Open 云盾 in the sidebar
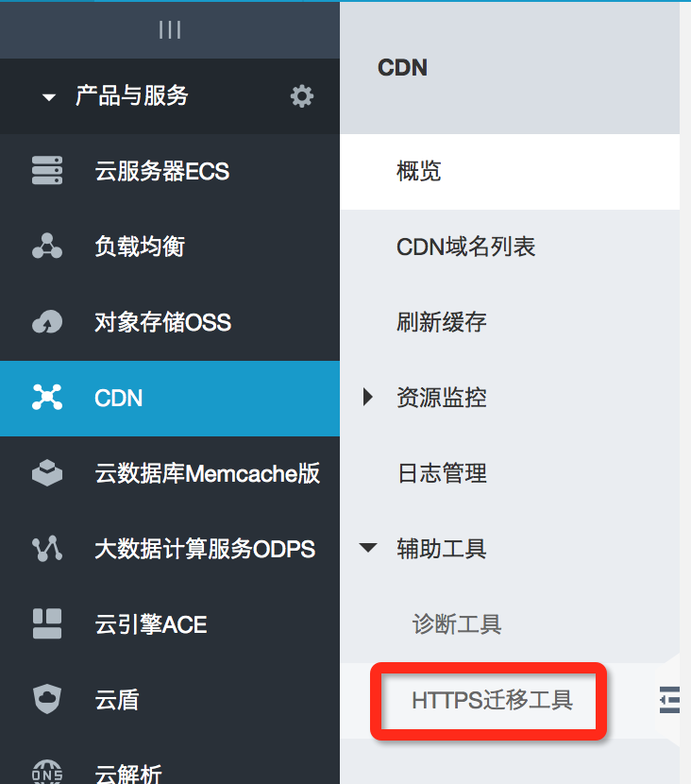This screenshot has height=784, width=691. click(x=117, y=700)
